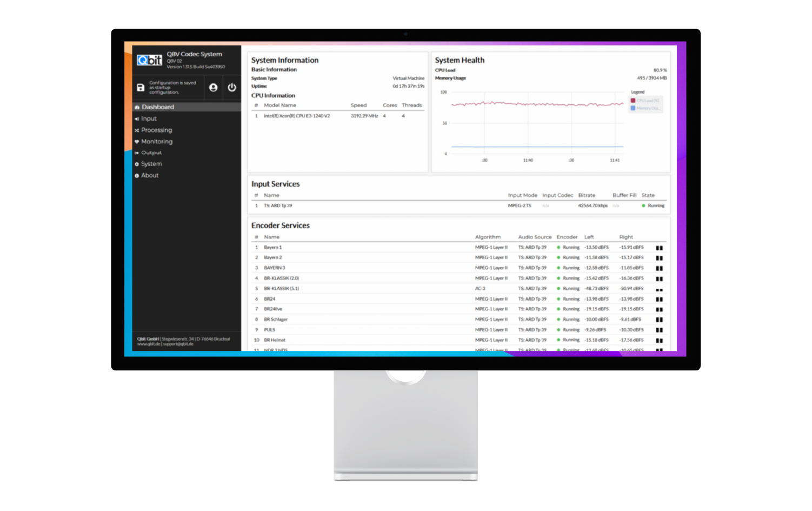The height and width of the screenshot is (511, 812).
Task: Click the red CPU Load legend swatch
Action: coord(632,101)
